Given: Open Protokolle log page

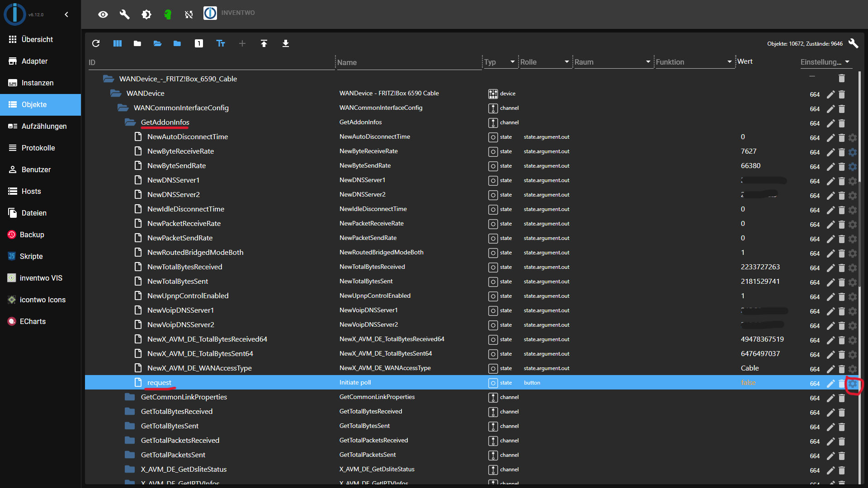Looking at the screenshot, I should (41, 148).
